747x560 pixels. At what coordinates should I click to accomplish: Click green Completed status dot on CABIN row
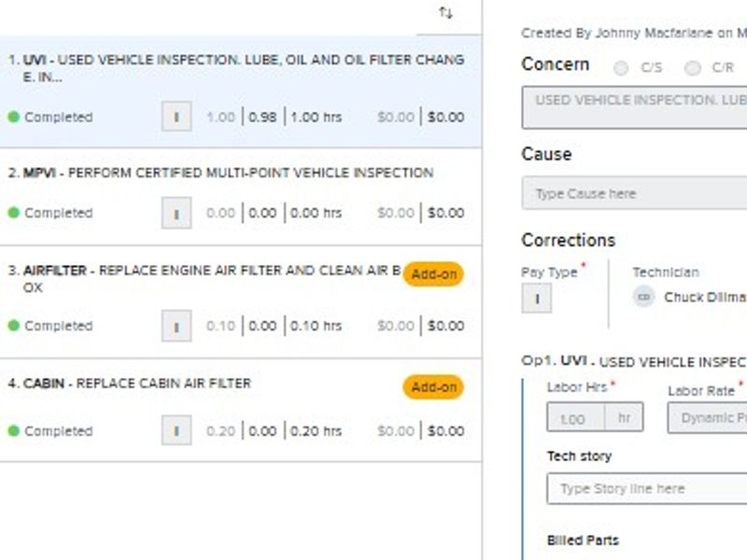13,431
